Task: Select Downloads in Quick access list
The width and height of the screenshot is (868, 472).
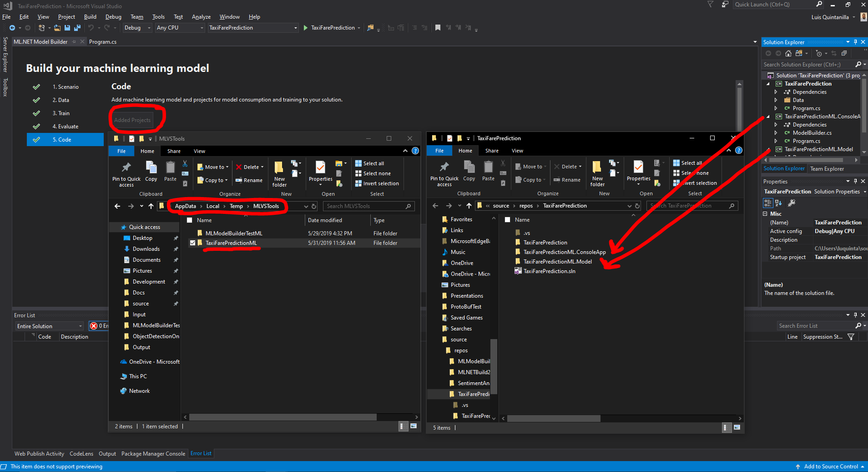Action: (146, 249)
